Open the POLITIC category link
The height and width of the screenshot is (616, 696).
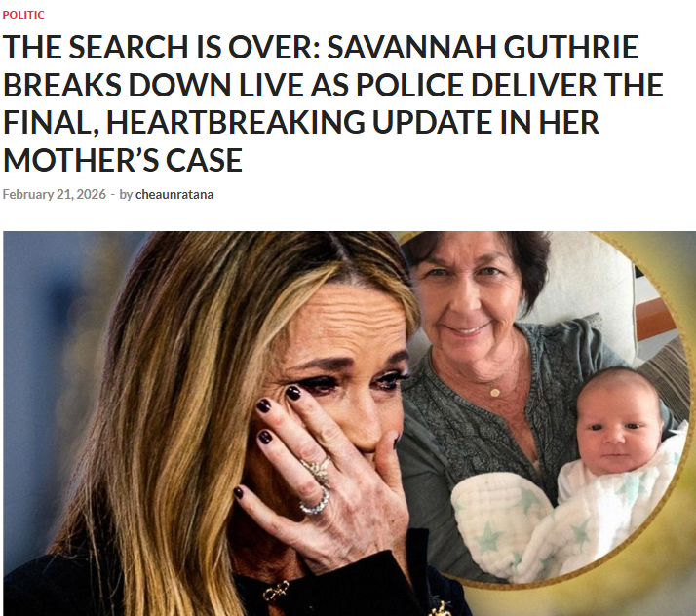(x=23, y=15)
